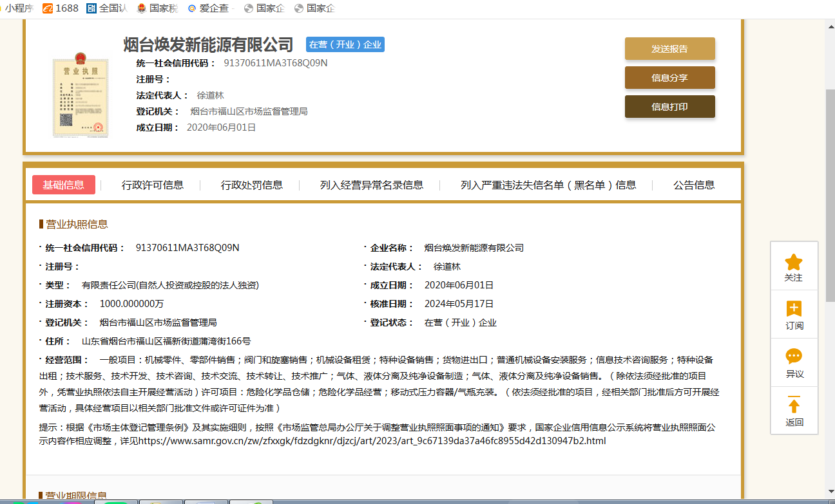Click the business license thumbnail image
The width and height of the screenshot is (835, 504).
[81, 96]
